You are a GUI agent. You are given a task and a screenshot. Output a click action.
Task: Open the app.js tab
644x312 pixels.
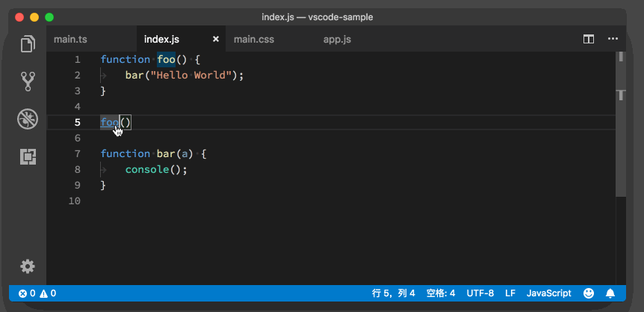[x=337, y=39]
